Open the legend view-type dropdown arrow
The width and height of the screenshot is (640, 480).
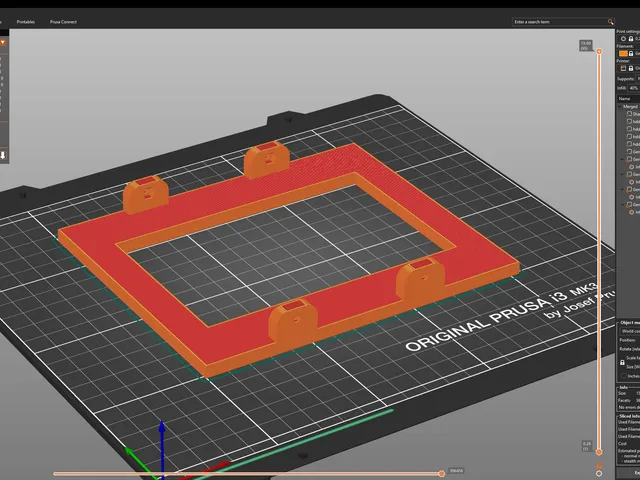3,42
